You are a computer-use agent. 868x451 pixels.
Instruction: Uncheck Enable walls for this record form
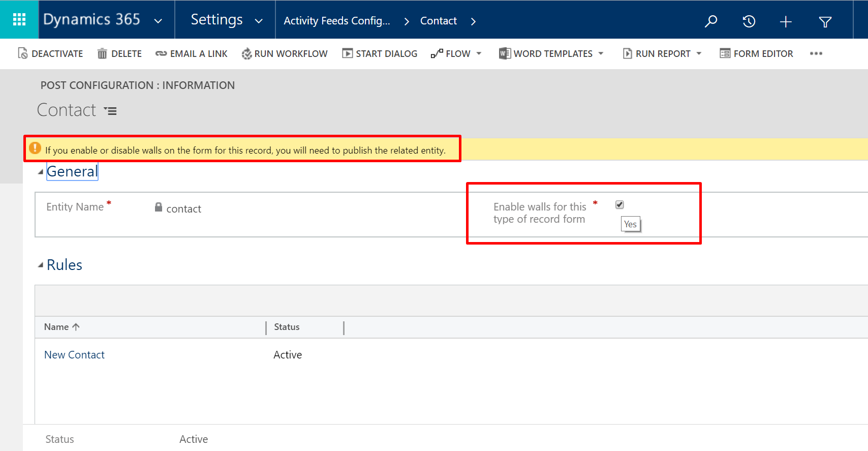619,204
